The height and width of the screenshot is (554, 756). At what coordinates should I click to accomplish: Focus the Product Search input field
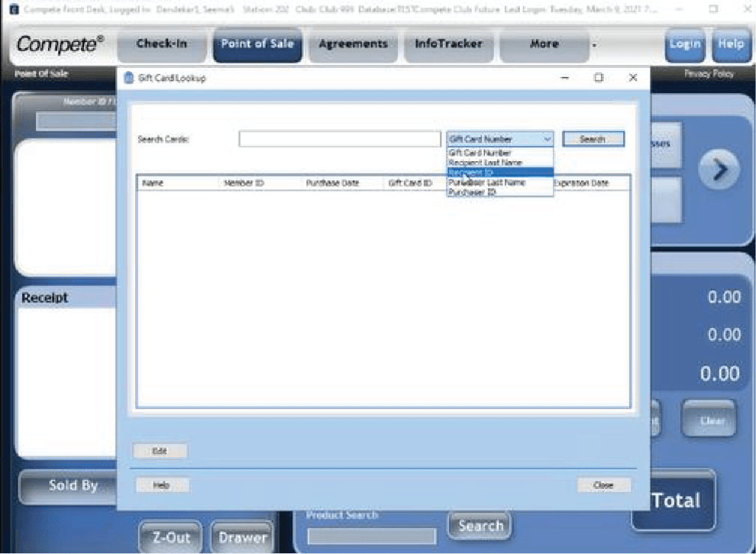click(x=372, y=536)
